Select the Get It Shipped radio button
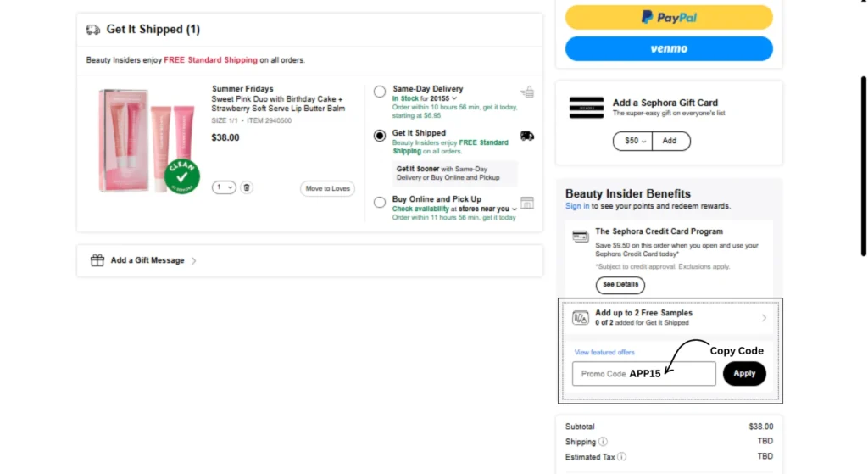This screenshot has height=474, width=868. 380,136
